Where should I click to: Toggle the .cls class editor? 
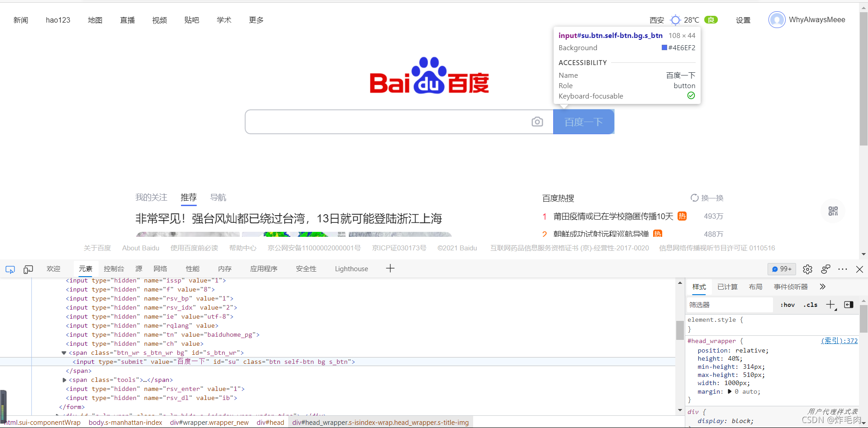[x=810, y=305]
